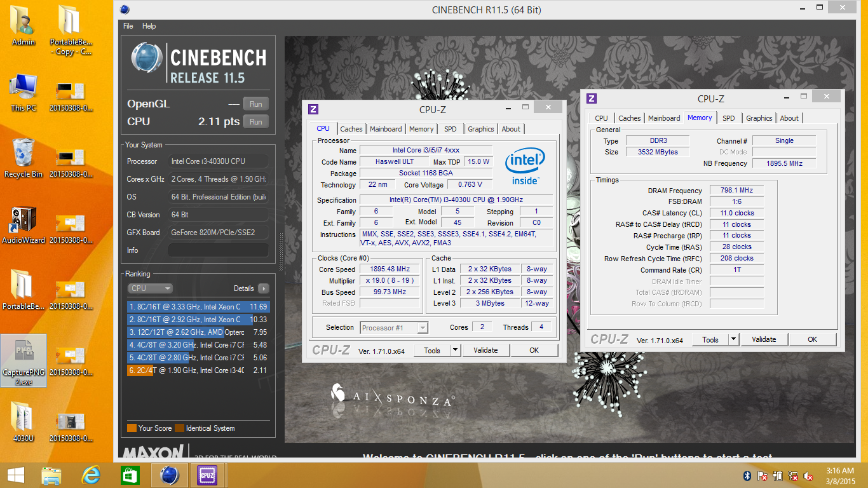The height and width of the screenshot is (488, 868).
Task: Click the muted volume tray icon
Action: point(809,476)
